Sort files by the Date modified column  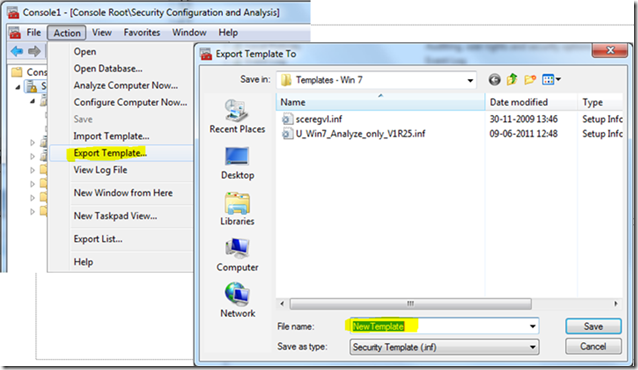[531, 102]
